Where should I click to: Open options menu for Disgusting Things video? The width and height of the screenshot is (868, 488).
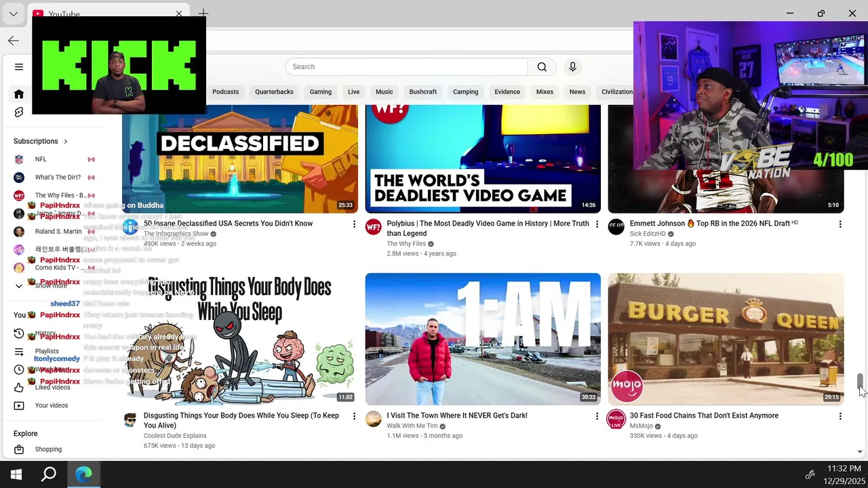pyautogui.click(x=354, y=415)
